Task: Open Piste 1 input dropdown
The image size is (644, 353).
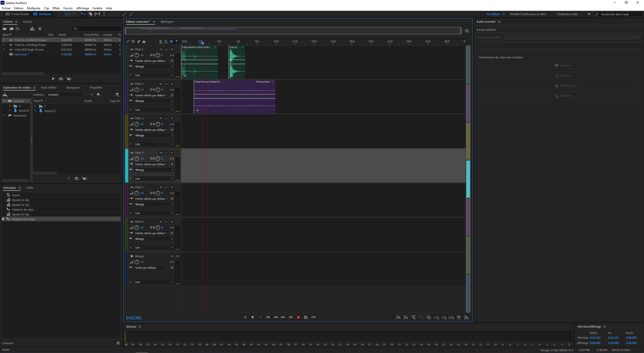Action: coord(151,61)
